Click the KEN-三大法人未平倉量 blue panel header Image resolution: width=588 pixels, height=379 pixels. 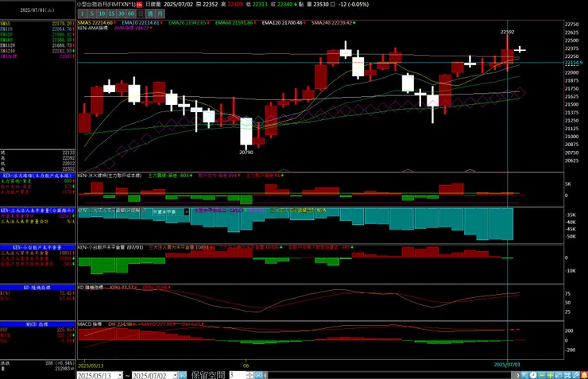pos(37,211)
